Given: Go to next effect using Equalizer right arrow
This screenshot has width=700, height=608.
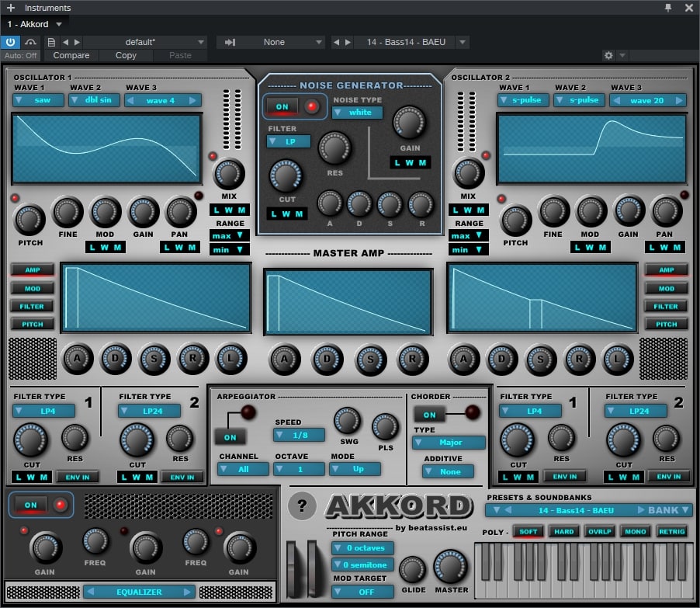Looking at the screenshot, I should (187, 592).
